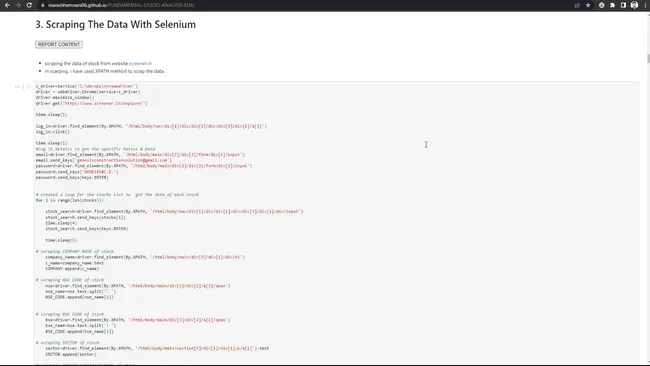Click the address bar URL
650x366 pixels.
[121, 5]
